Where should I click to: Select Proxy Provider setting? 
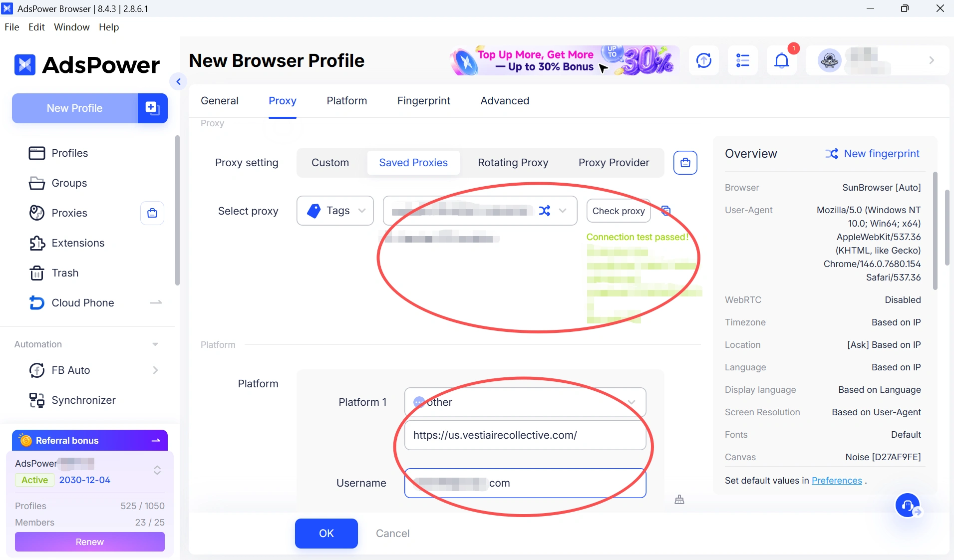(x=614, y=163)
